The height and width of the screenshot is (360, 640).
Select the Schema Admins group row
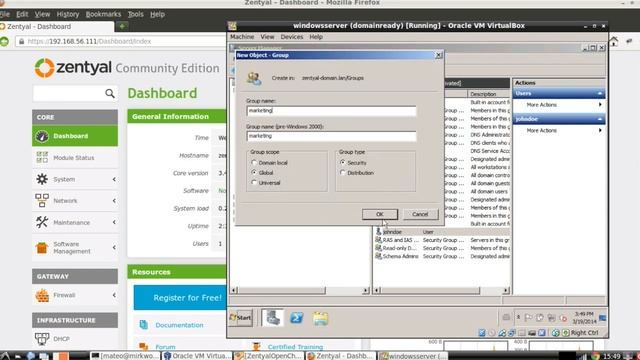(x=442, y=256)
